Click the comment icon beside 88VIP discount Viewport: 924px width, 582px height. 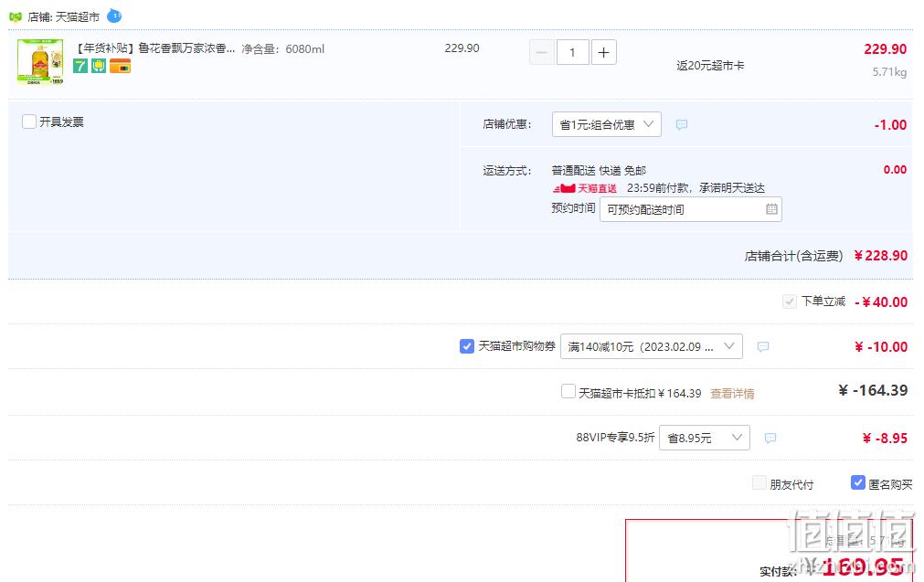[770, 439]
